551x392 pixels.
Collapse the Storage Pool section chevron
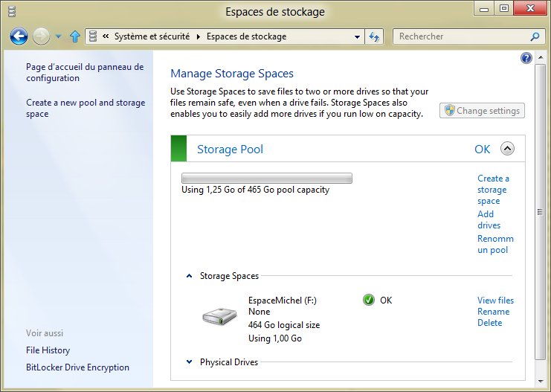coord(508,149)
